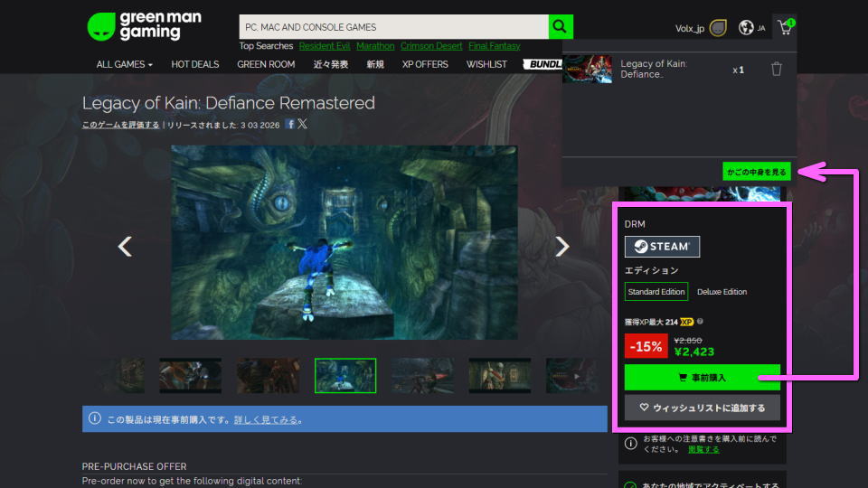The image size is (868, 488).
Task: Click the green 事前購入 pre-purchase button
Action: (702, 377)
